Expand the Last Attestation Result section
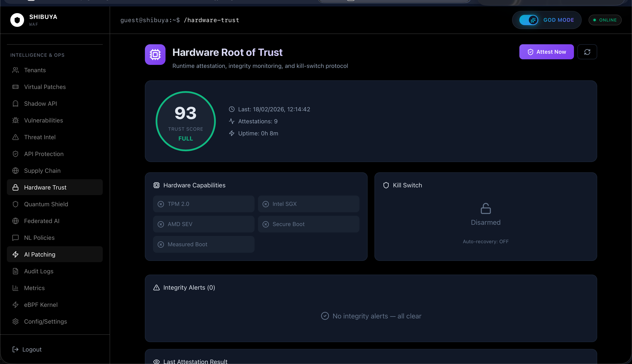Screen dimensions: 632x364 [195, 361]
